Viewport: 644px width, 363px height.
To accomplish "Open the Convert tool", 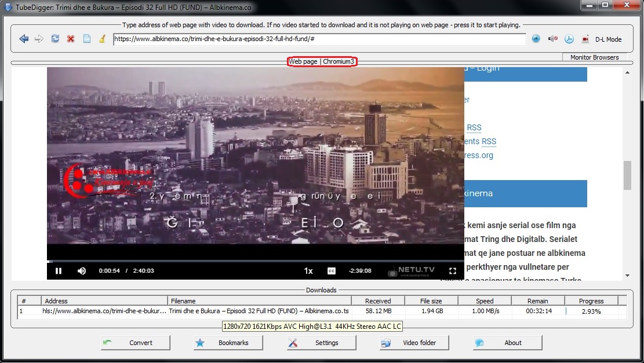I will (x=136, y=343).
